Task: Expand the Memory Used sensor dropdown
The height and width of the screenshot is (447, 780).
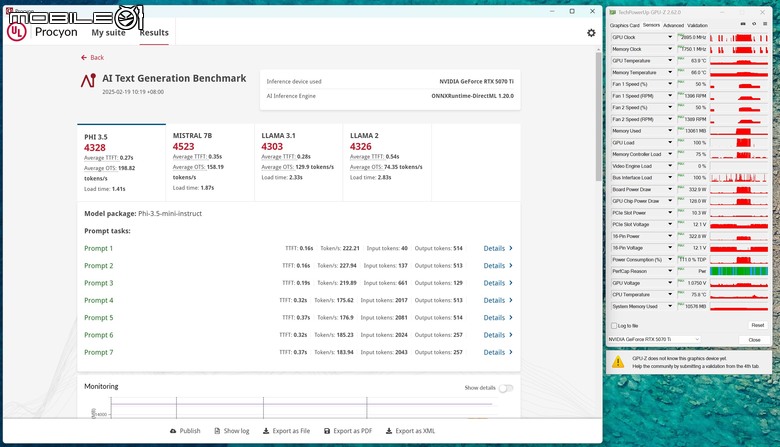Action: [x=670, y=131]
